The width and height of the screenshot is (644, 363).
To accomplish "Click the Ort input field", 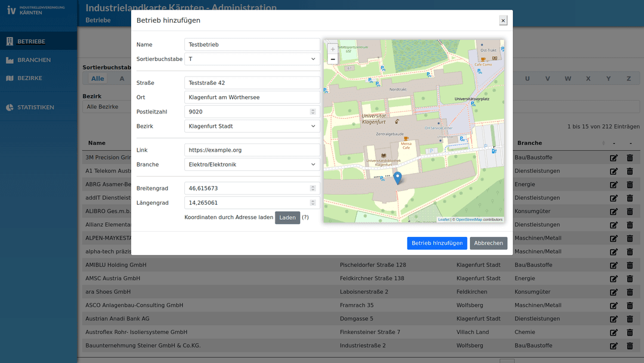I will coord(252,97).
